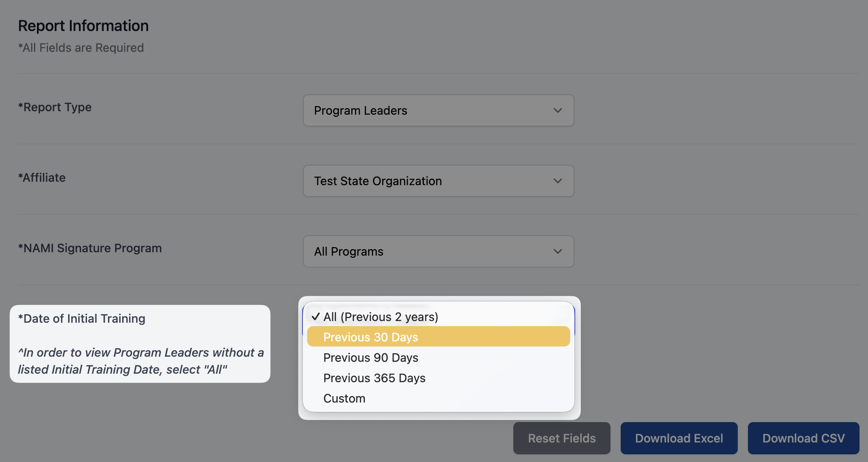Screen dimensions: 868x462
Task: Click the chevron arrow beside Program Leaders
Action: tap(557, 110)
